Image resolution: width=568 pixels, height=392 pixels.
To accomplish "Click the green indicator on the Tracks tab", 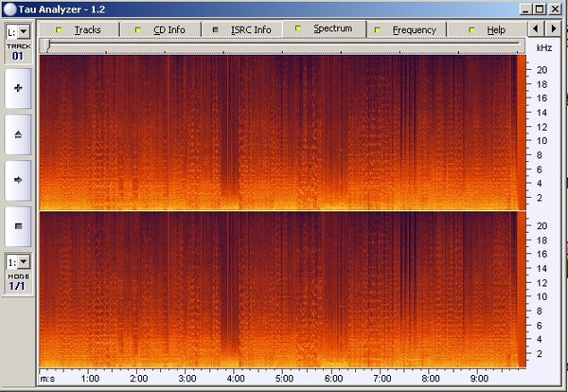I will click(x=59, y=29).
